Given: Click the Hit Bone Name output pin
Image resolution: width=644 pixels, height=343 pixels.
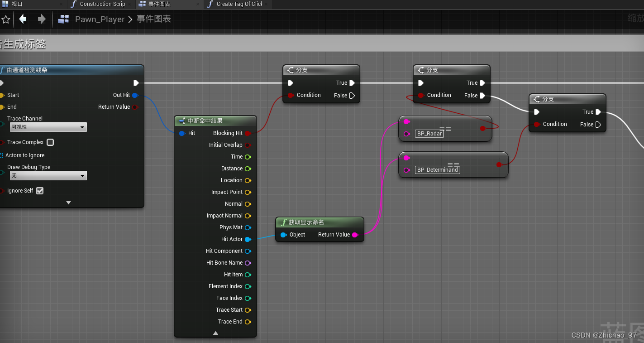Looking at the screenshot, I should [x=248, y=263].
